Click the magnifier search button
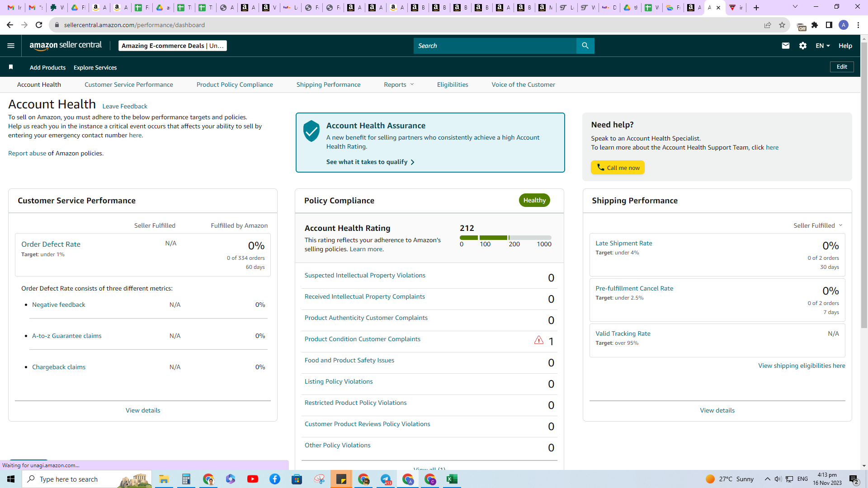Image resolution: width=868 pixels, height=488 pixels. point(585,46)
